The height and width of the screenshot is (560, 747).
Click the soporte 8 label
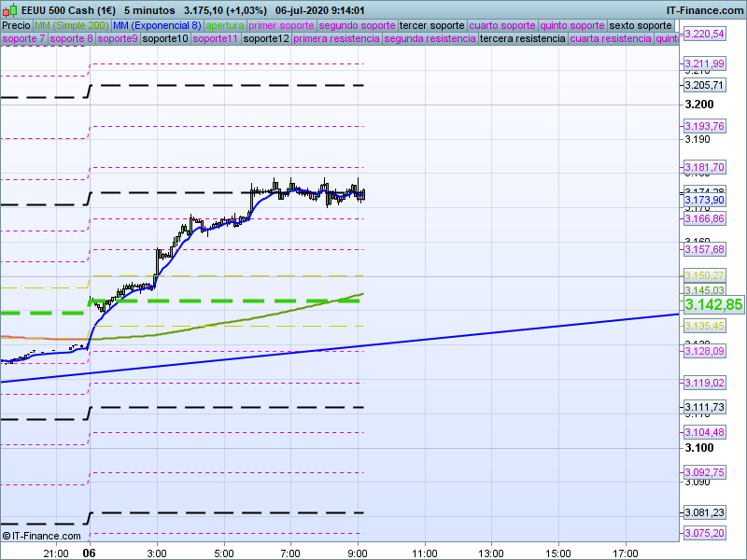pos(72,38)
